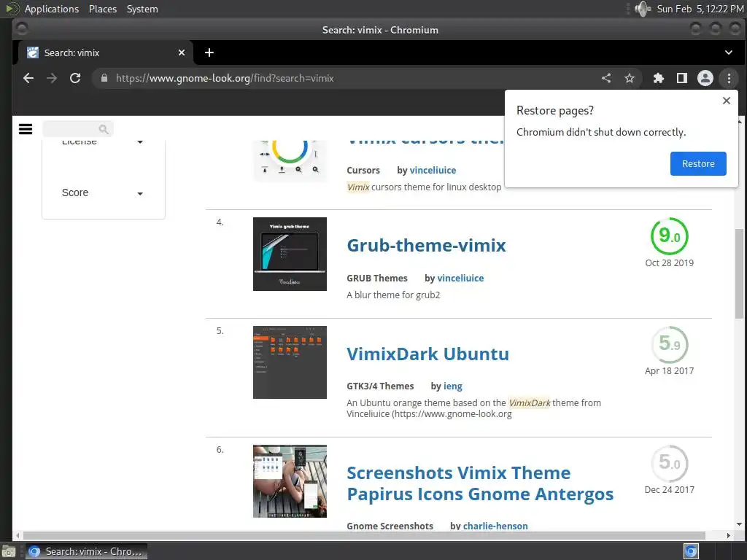The height and width of the screenshot is (560, 747).
Task: Open Screenshots Vimix Theme thumbnail
Action: click(290, 481)
